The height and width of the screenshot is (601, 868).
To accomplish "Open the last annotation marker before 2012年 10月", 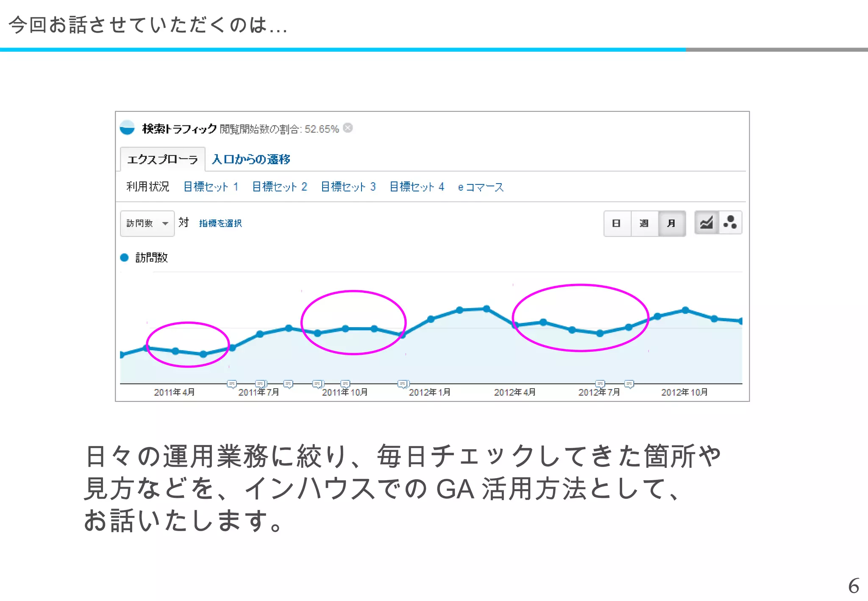I will point(629,384).
